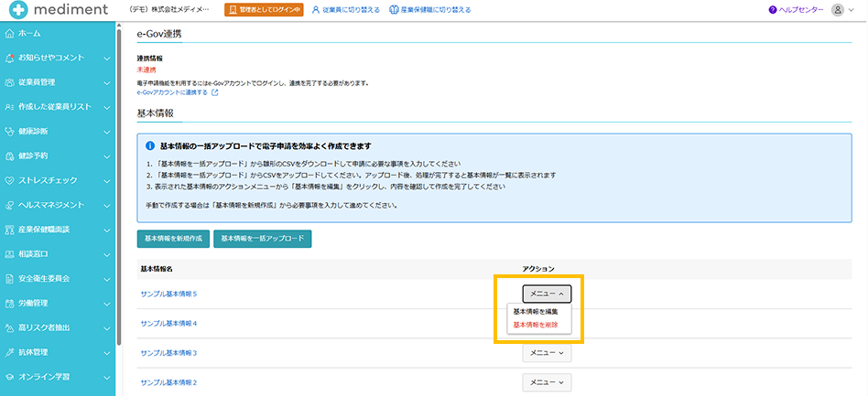Click the blue info icon in the notice box

click(x=149, y=146)
